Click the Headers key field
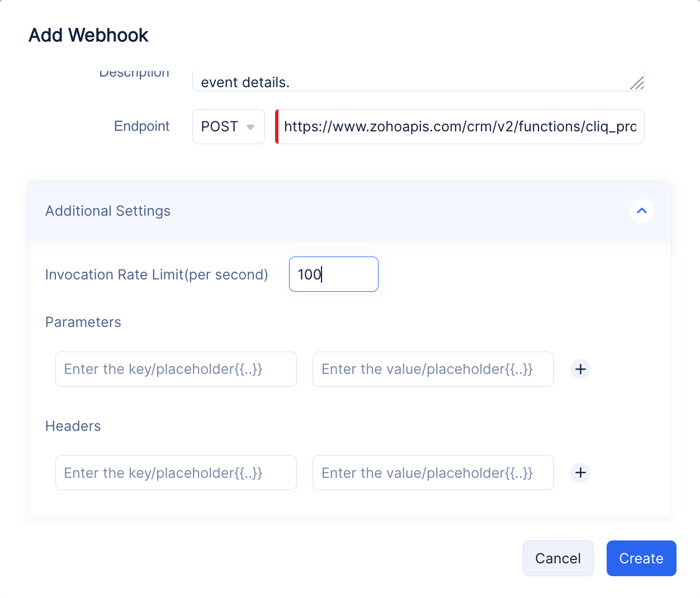 coord(176,473)
